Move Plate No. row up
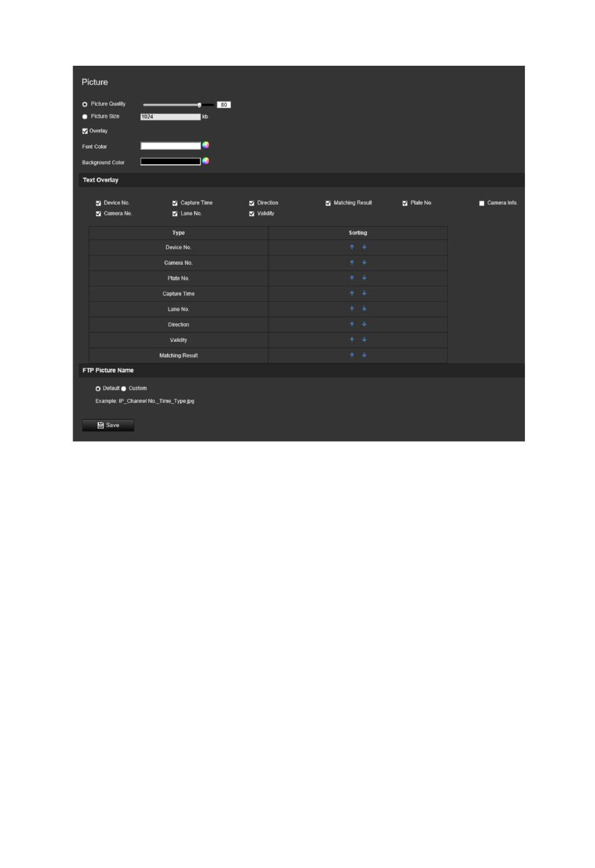 352,278
